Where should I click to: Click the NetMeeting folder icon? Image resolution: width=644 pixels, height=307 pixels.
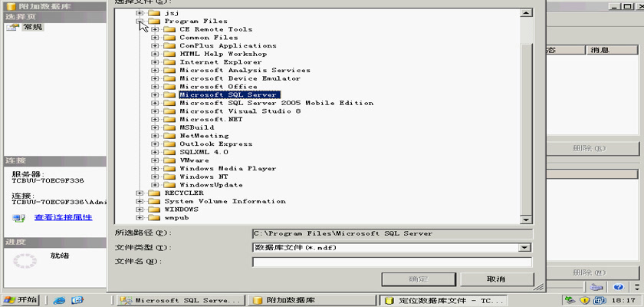click(x=169, y=136)
